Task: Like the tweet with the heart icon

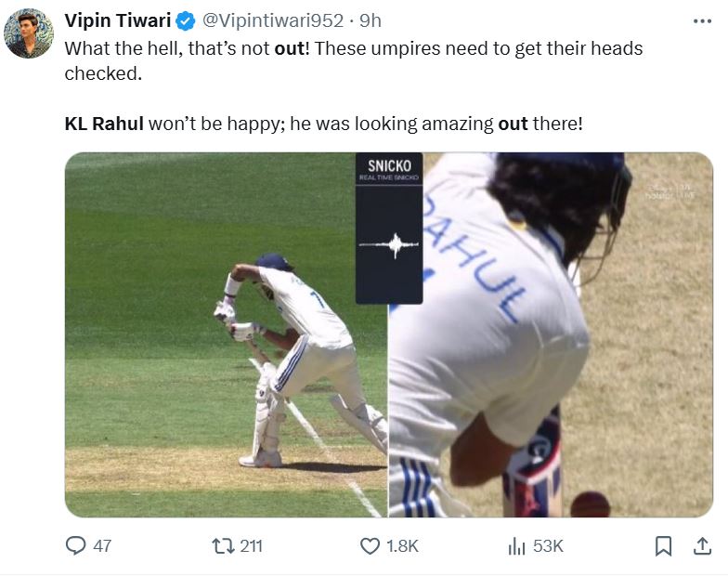Action: click(370, 545)
